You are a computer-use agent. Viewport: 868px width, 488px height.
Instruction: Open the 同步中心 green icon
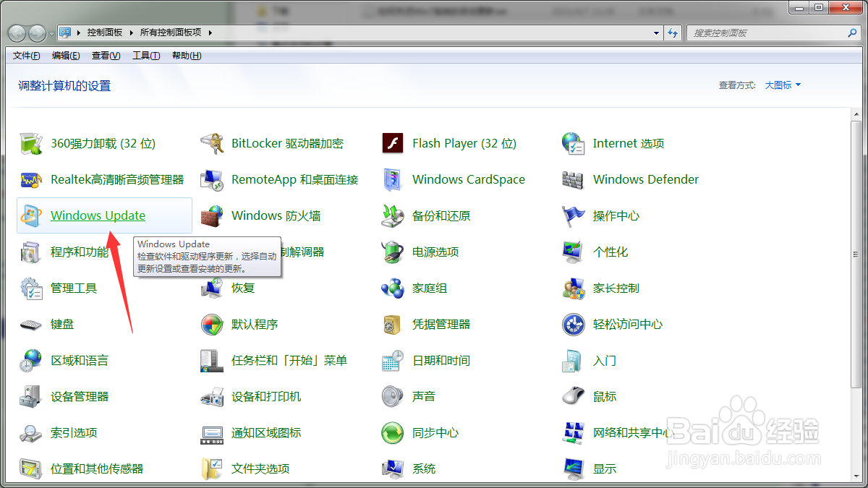393,432
